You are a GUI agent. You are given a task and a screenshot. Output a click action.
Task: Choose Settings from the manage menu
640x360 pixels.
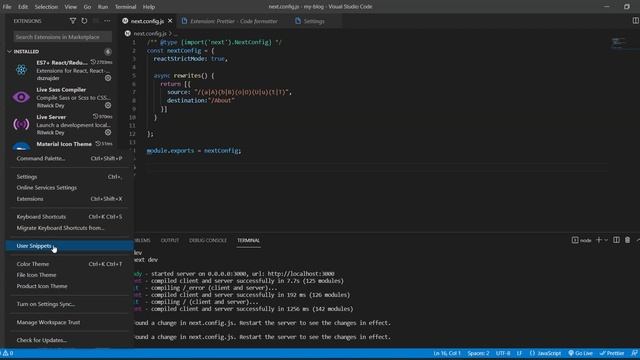69,177
